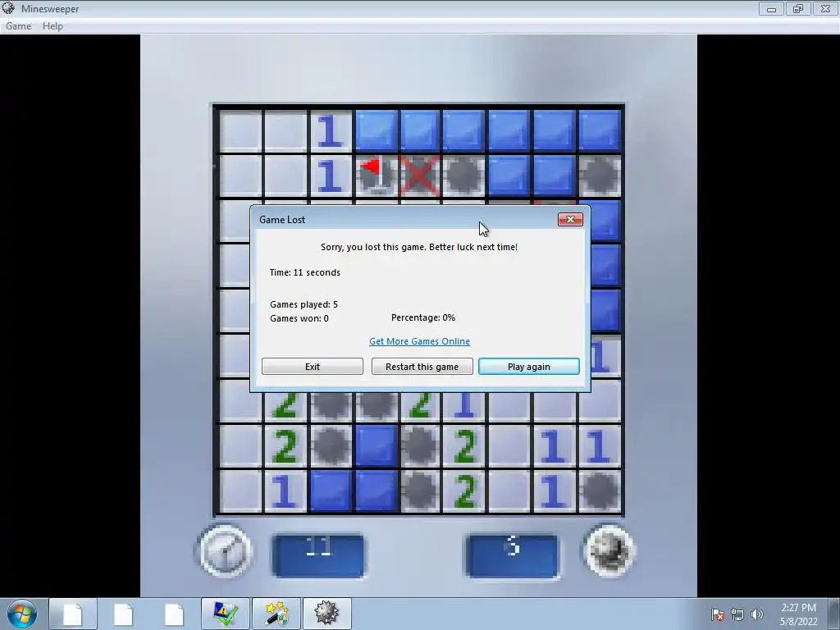Select the Minesweeper mine icon in taskbar
Image resolution: width=840 pixels, height=630 pixels.
(327, 614)
